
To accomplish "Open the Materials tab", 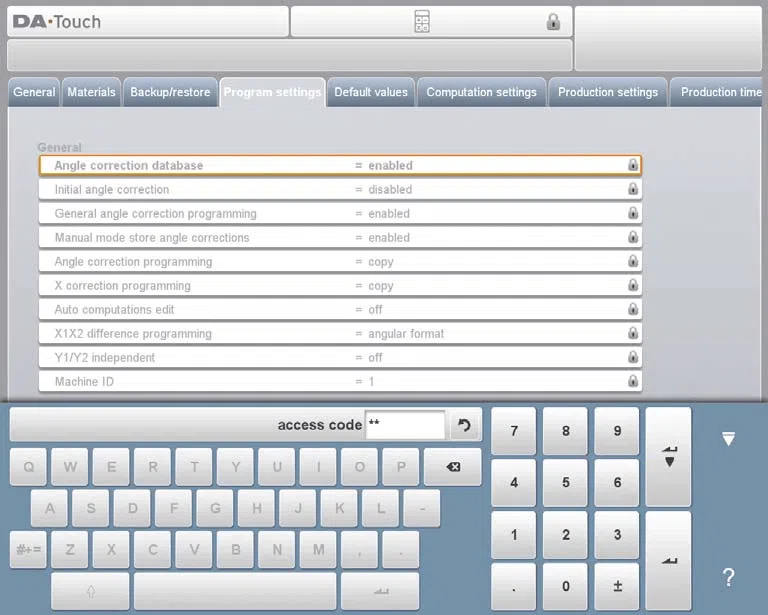I will 91,92.
